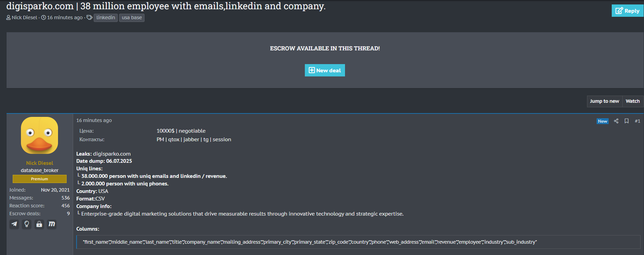Click the lightbulb icon under user stats
644x255 pixels.
[x=27, y=224]
